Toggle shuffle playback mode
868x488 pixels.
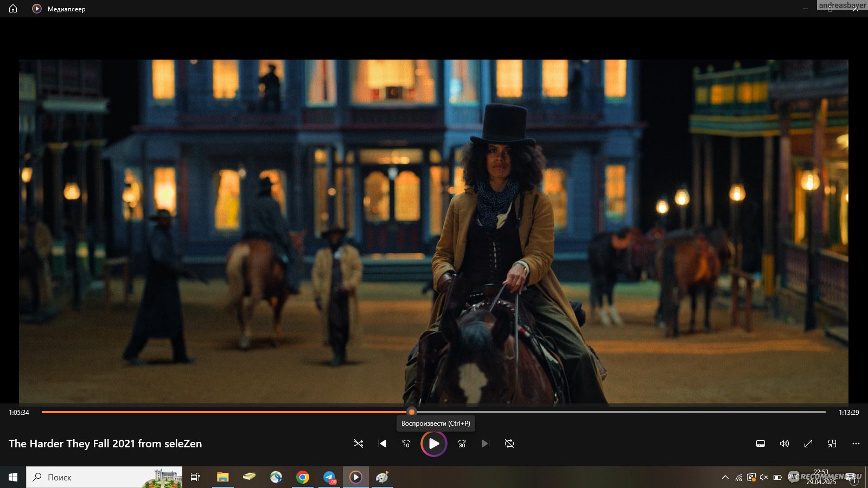(359, 444)
